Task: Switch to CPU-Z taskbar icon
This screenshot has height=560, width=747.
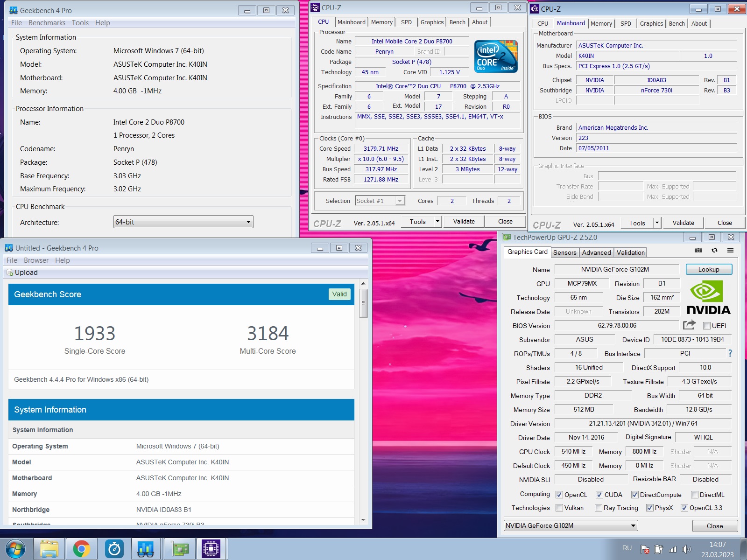Action: coord(211,549)
